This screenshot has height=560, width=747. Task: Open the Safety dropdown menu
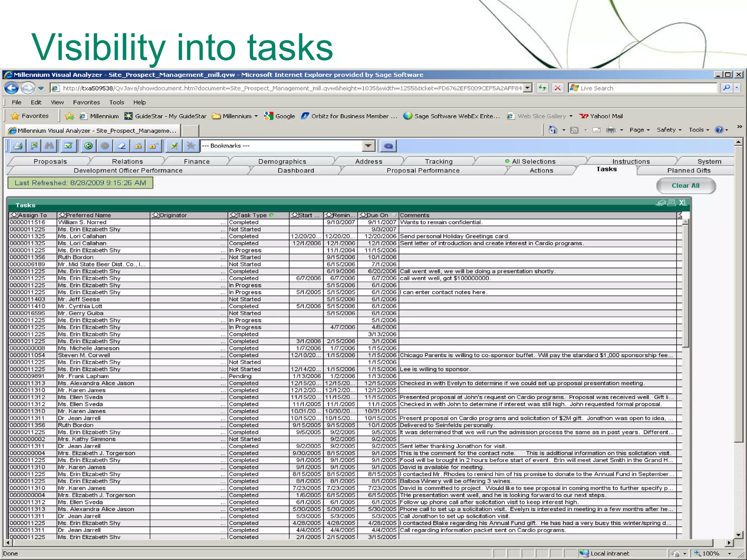click(x=669, y=130)
